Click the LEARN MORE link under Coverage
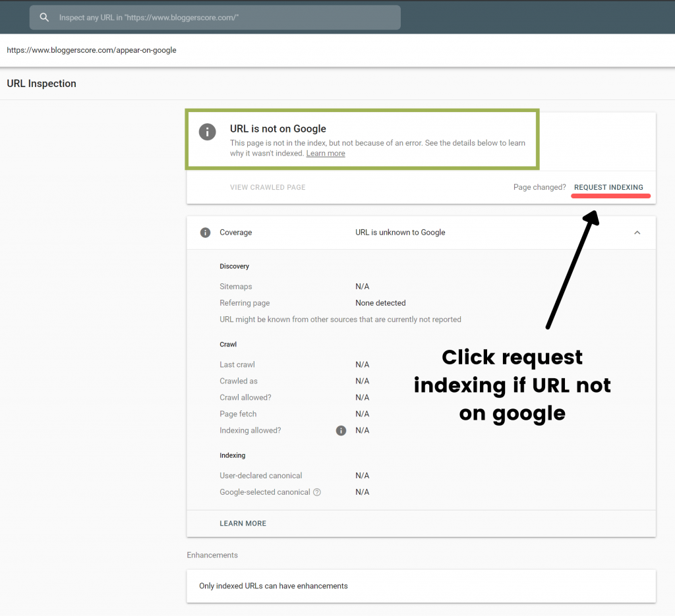 point(243,524)
